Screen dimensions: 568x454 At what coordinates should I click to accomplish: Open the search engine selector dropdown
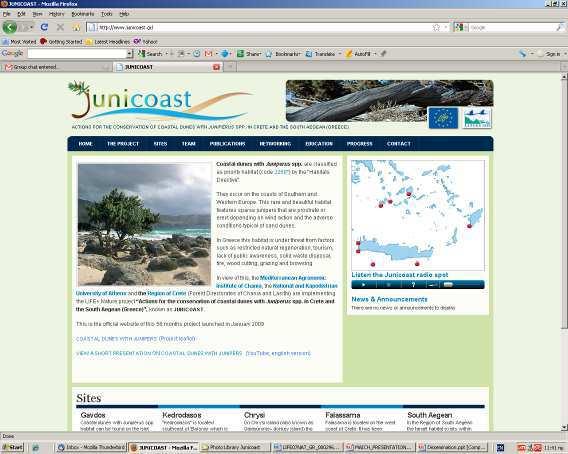(x=461, y=27)
